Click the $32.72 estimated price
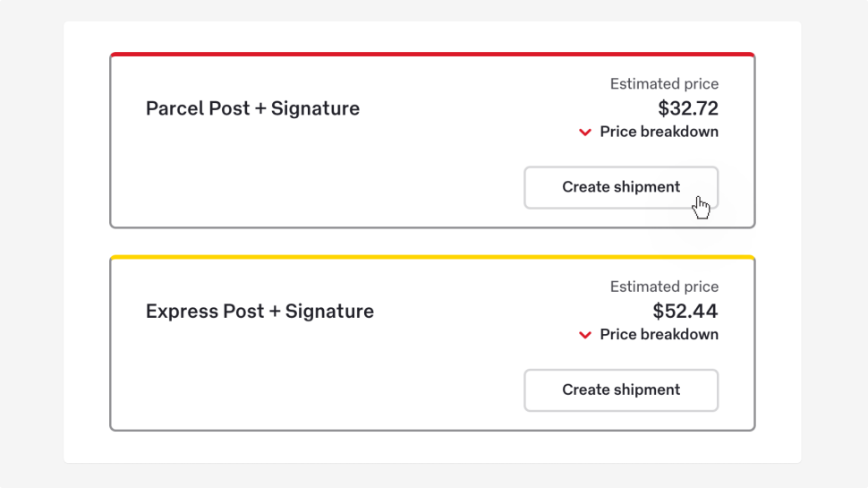Screen dimensions: 868x488 click(687, 109)
